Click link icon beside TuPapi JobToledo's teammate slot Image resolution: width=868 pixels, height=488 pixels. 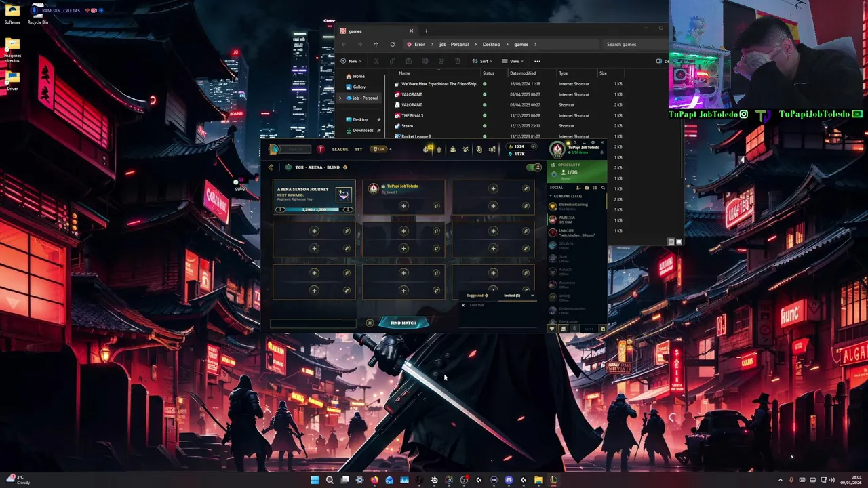click(436, 206)
